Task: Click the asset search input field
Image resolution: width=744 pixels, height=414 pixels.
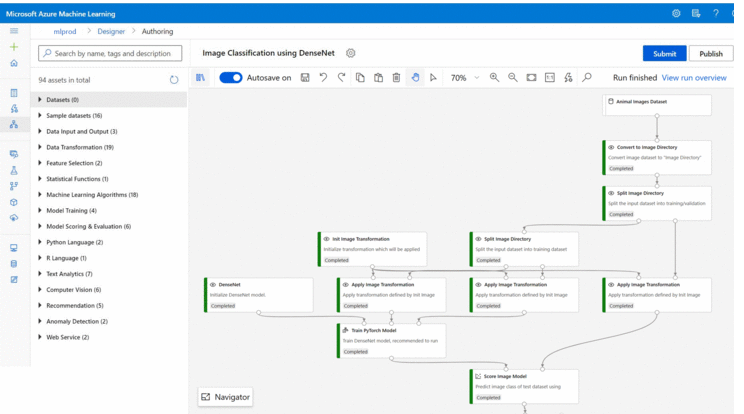Action: tap(110, 53)
